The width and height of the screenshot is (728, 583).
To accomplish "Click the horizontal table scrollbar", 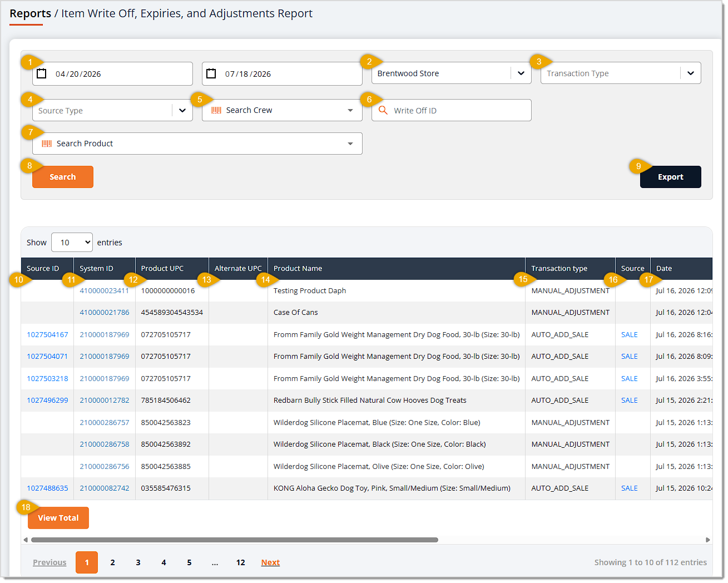I will tap(234, 540).
